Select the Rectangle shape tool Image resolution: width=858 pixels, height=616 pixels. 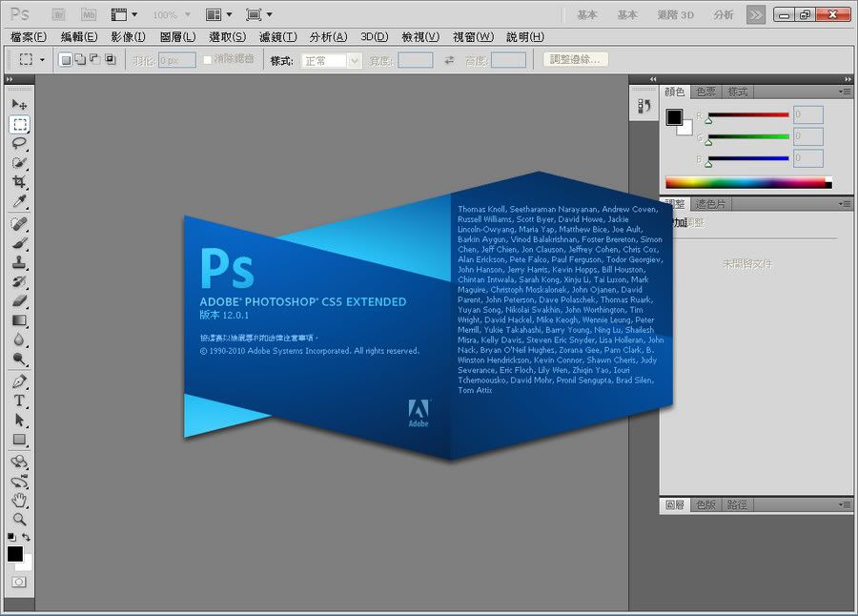click(20, 440)
